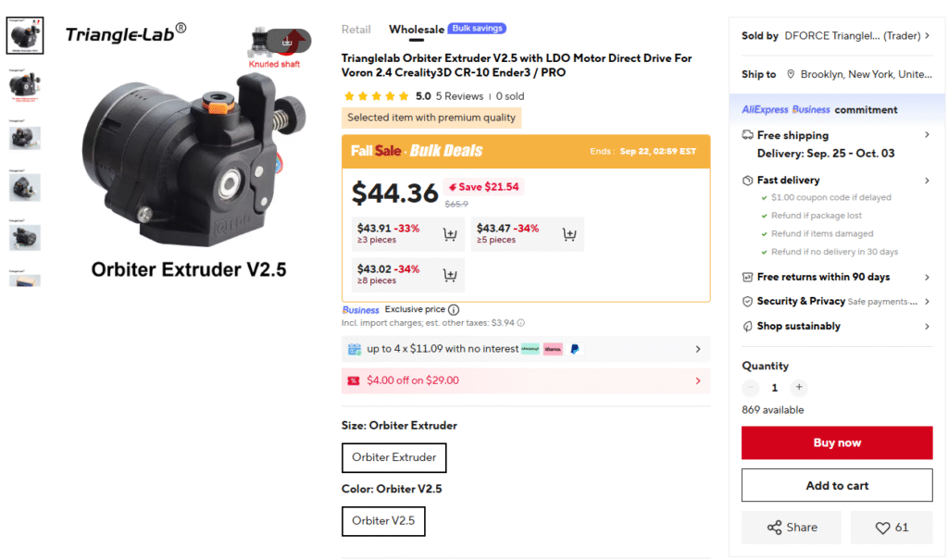The height and width of the screenshot is (560, 948).
Task: Add the ≥5 pieces tier to cart
Action: [x=569, y=234]
